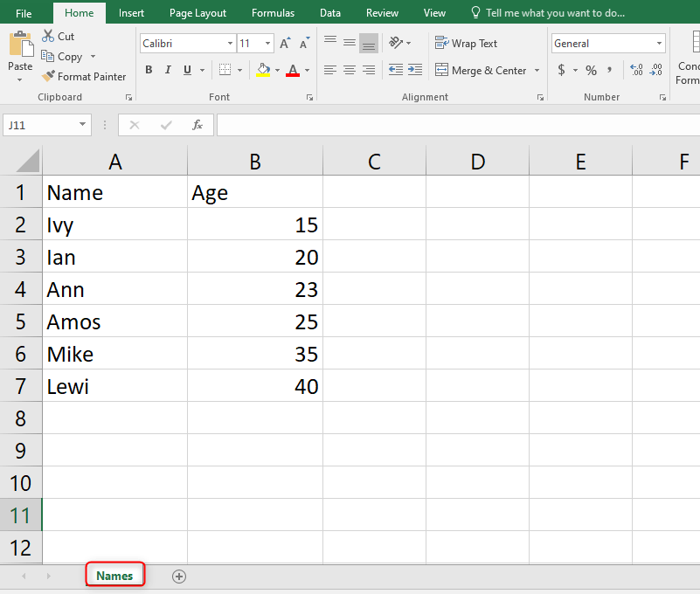
Task: Toggle Underline formatting
Action: [188, 70]
